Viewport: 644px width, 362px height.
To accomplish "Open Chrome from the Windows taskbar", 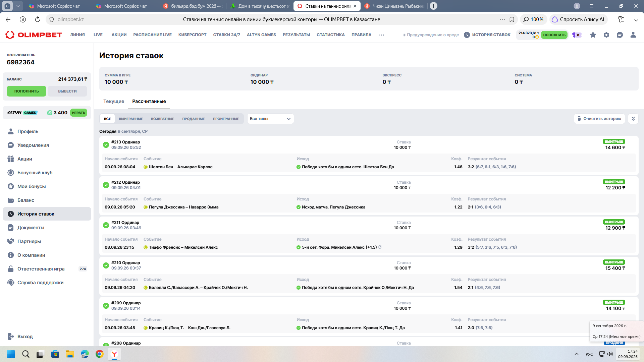I will pos(100,354).
